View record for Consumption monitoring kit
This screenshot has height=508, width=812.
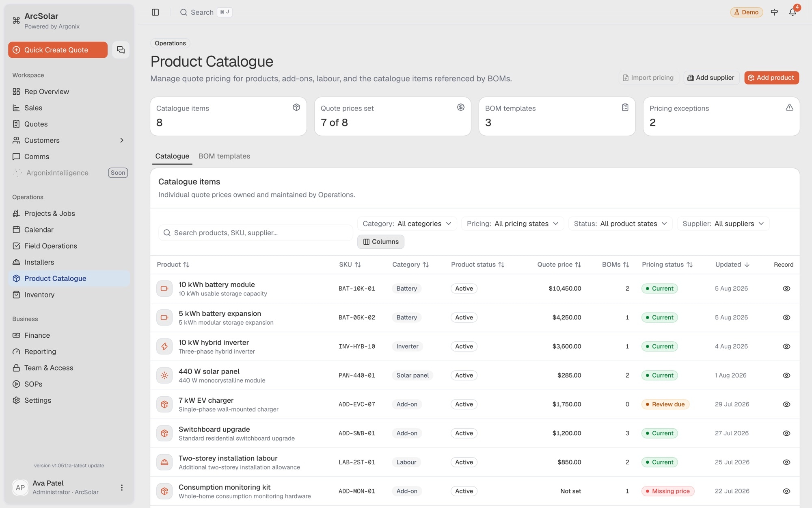786,491
